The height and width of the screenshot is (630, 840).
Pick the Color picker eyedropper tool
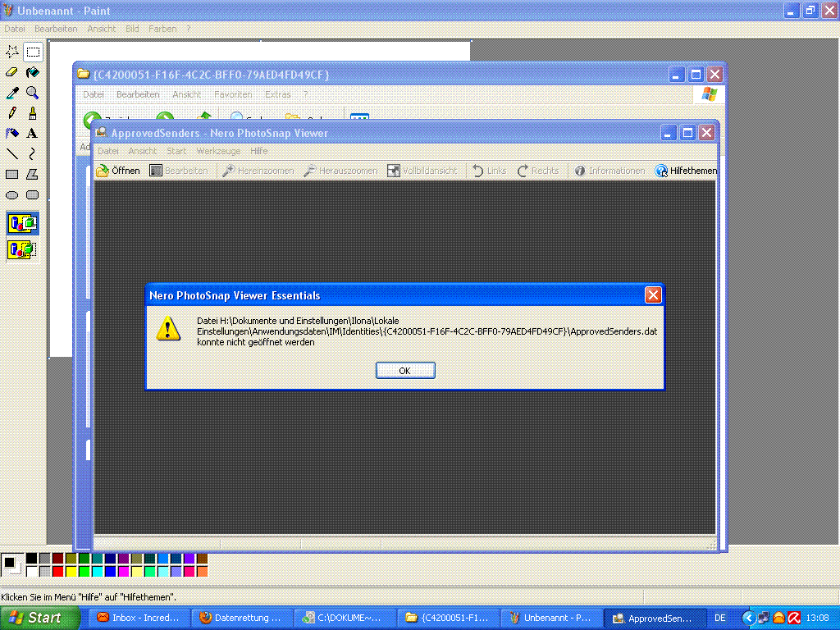tap(11, 93)
